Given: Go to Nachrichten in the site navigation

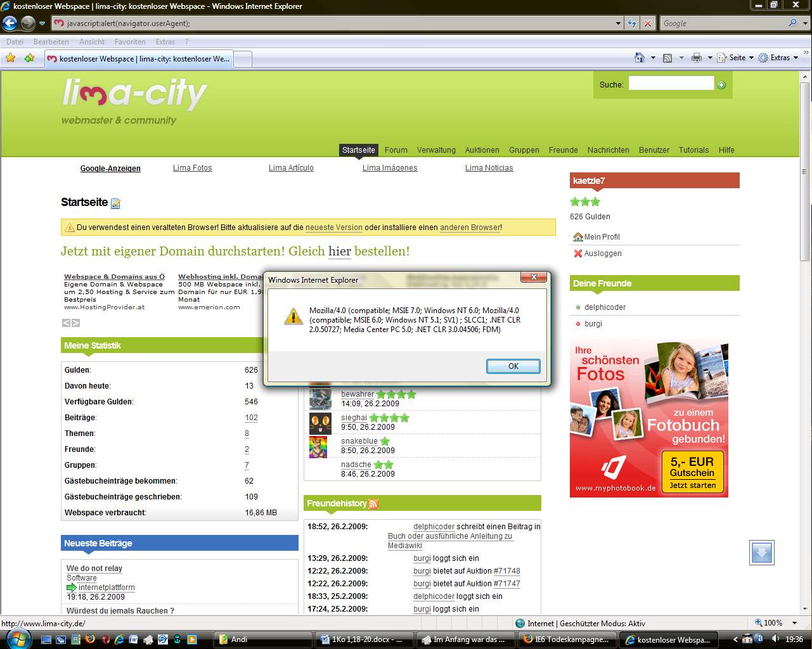Looking at the screenshot, I should (x=608, y=150).
